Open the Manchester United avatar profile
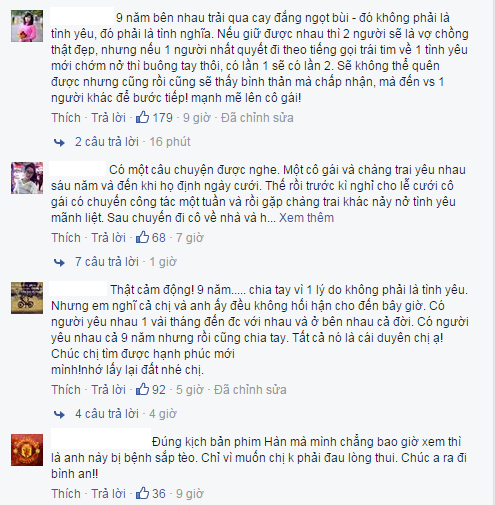The image size is (495, 505). point(27,450)
